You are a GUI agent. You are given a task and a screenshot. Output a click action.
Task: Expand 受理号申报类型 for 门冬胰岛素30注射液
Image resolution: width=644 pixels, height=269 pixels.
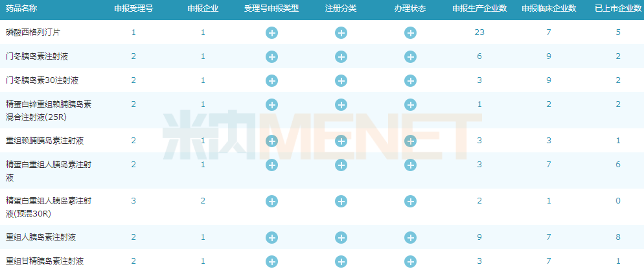[x=271, y=80]
